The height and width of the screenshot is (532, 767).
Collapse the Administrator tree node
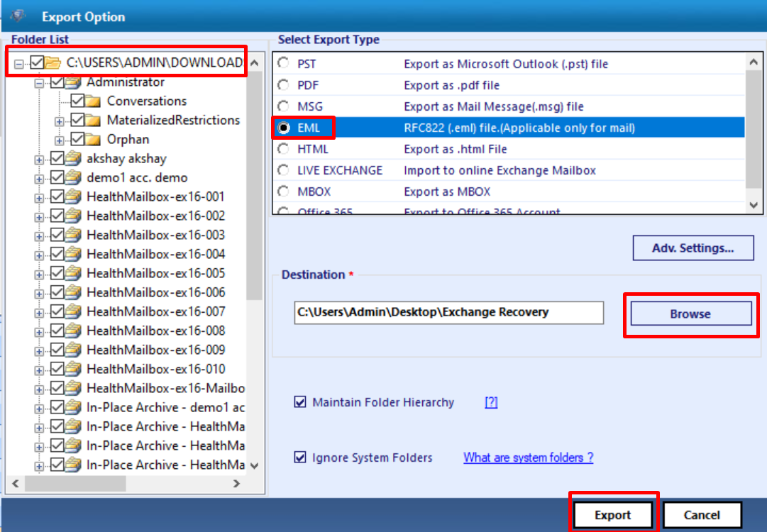(x=39, y=84)
